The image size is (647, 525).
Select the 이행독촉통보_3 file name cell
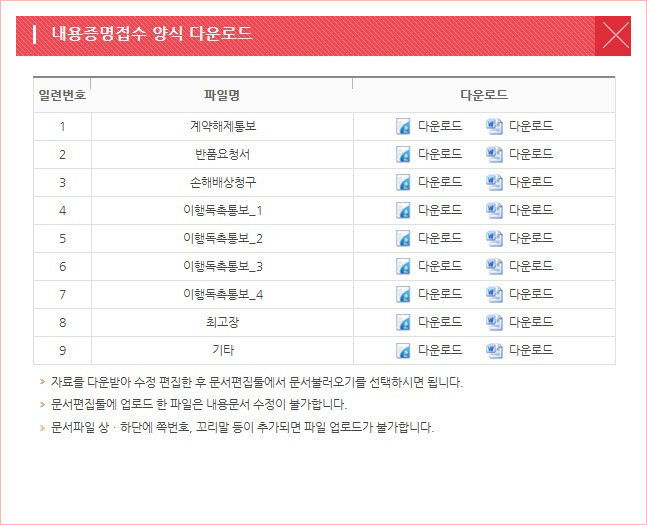[x=222, y=267]
